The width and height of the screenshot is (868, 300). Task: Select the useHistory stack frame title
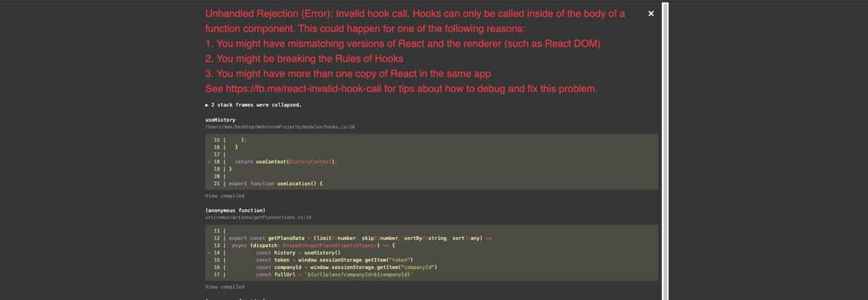click(220, 120)
